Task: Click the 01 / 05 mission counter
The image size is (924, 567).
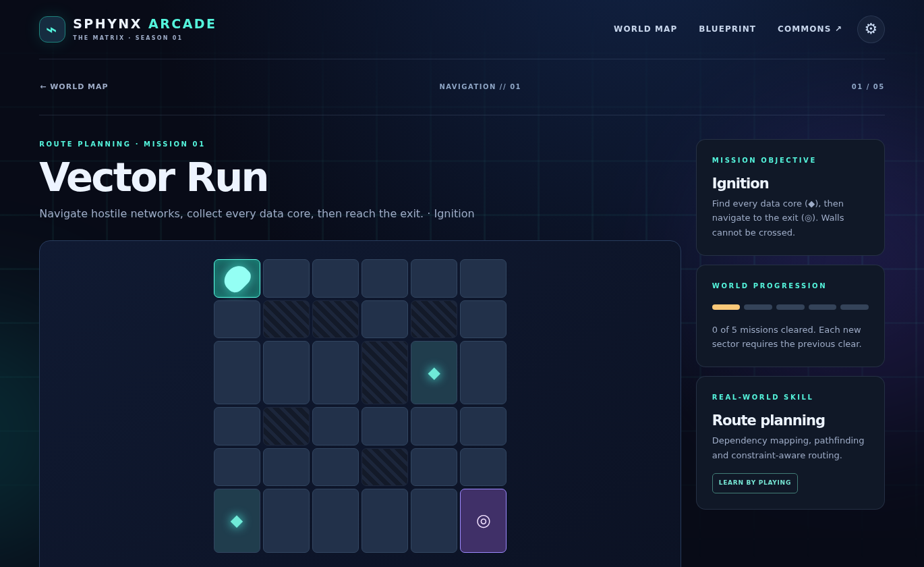Action: click(867, 86)
